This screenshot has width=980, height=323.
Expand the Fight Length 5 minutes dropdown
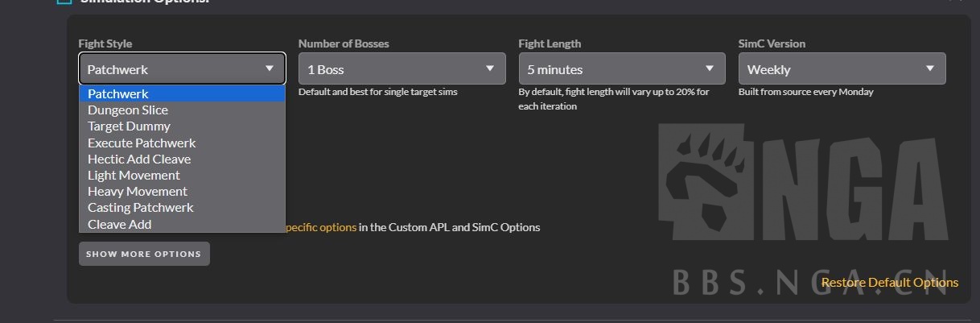(x=621, y=69)
